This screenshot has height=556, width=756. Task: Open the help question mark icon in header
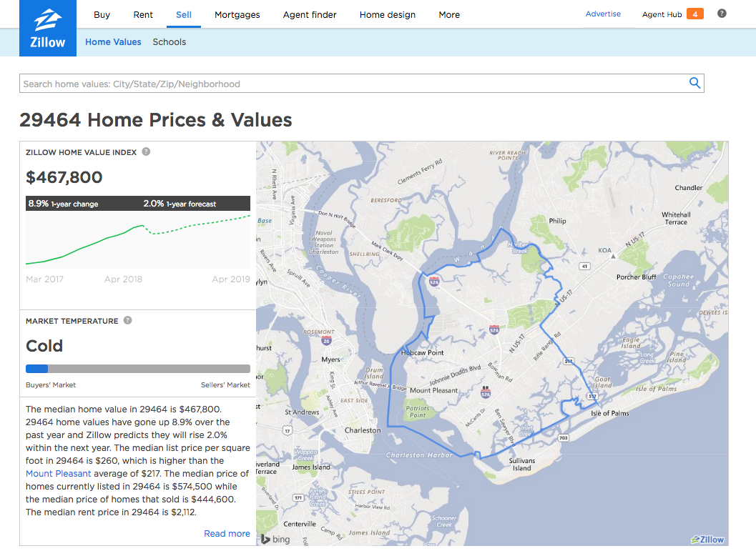[721, 14]
